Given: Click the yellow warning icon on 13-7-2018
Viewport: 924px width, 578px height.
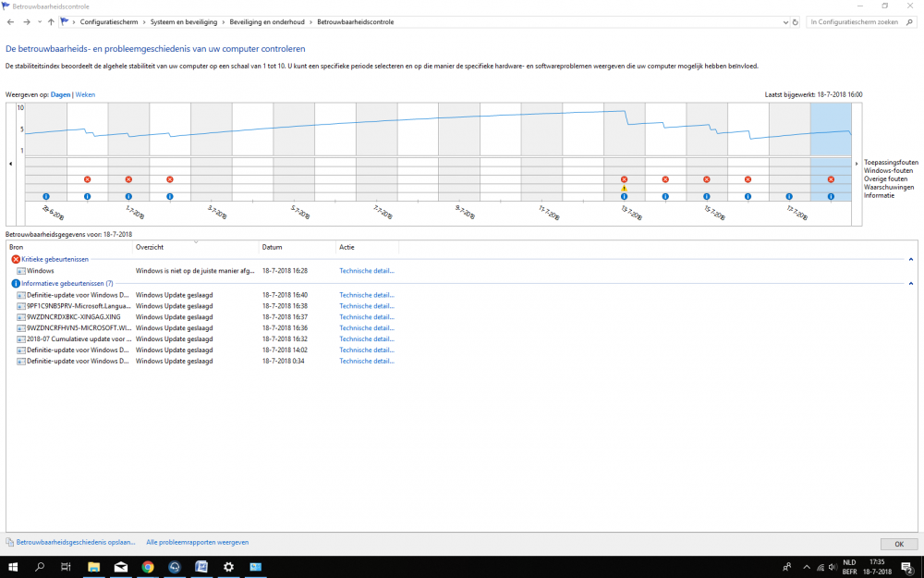Looking at the screenshot, I should tap(624, 188).
